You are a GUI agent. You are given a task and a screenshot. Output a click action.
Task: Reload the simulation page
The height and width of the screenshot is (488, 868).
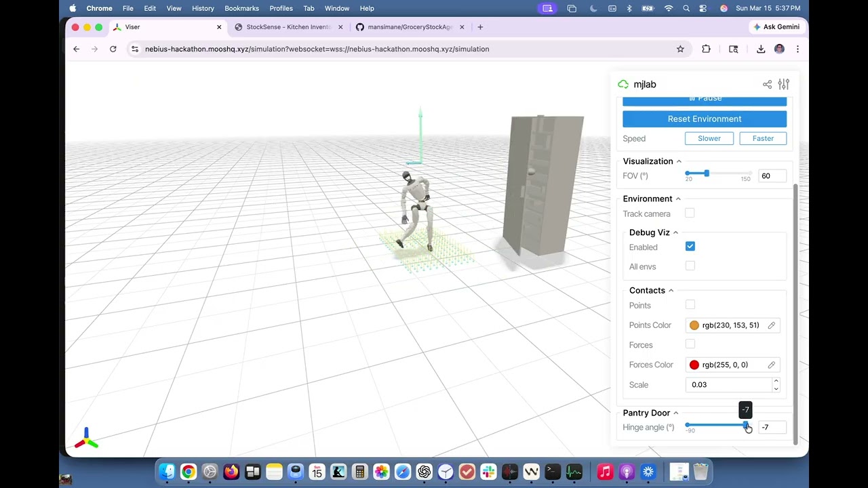coord(113,49)
